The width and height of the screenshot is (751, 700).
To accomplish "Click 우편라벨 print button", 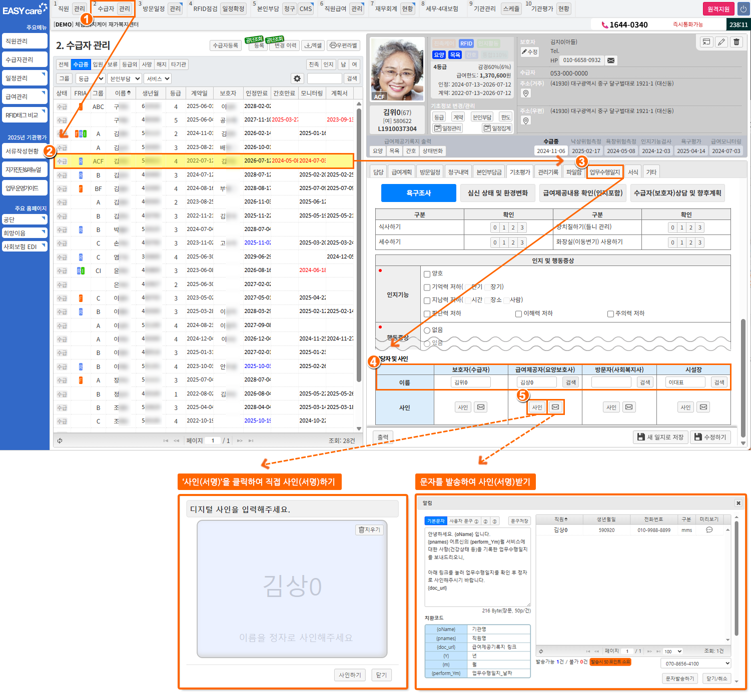I will coord(344,45).
